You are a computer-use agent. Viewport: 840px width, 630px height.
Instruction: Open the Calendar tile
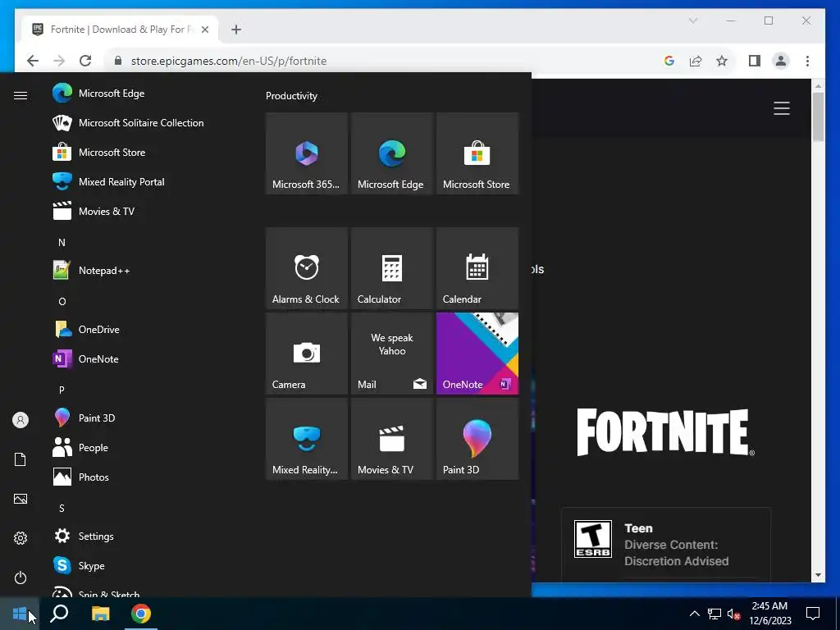pos(477,268)
